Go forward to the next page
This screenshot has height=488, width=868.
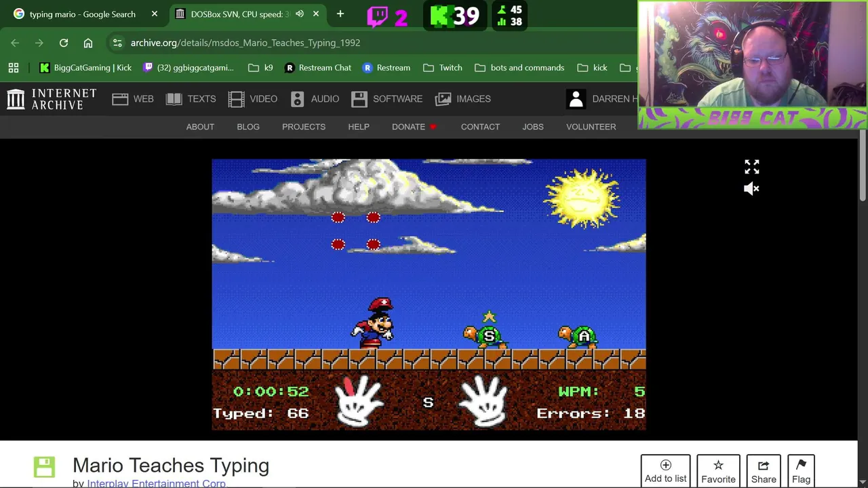(x=39, y=43)
